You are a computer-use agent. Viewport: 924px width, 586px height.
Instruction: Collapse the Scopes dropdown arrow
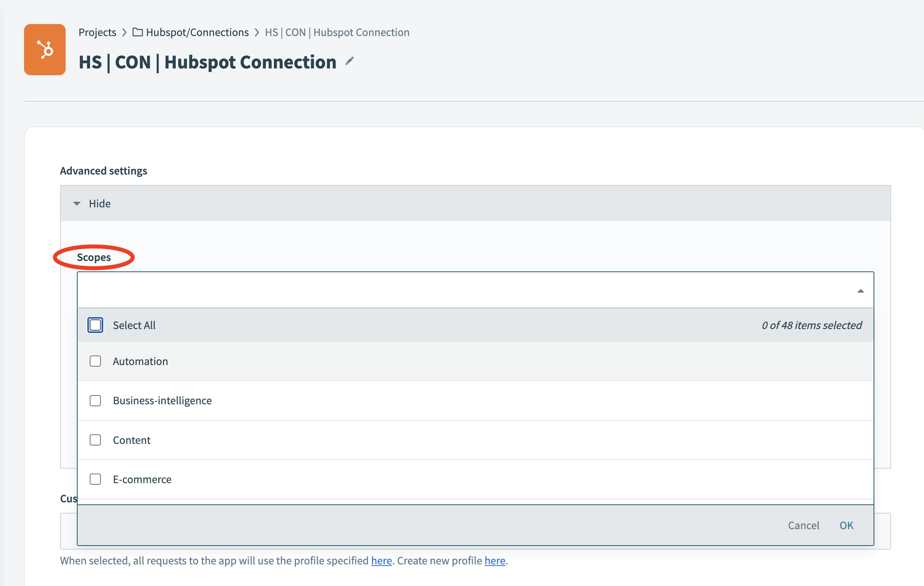[x=860, y=291]
